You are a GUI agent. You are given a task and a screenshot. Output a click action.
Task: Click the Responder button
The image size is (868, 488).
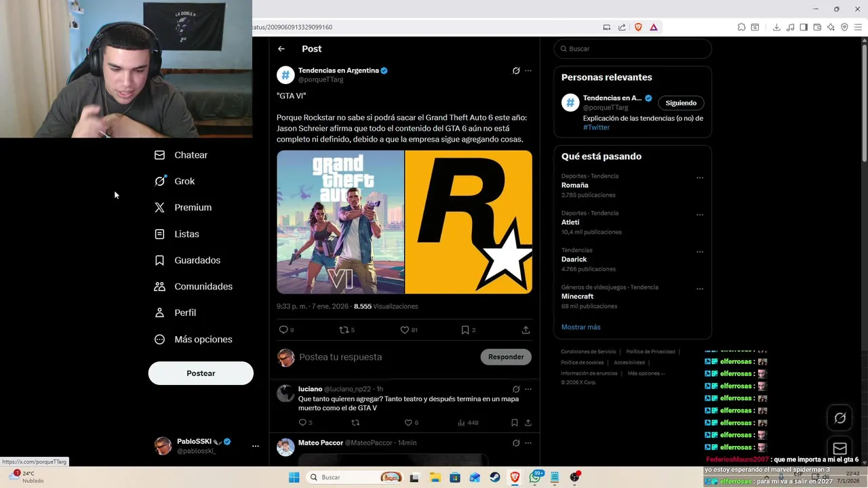pos(506,357)
